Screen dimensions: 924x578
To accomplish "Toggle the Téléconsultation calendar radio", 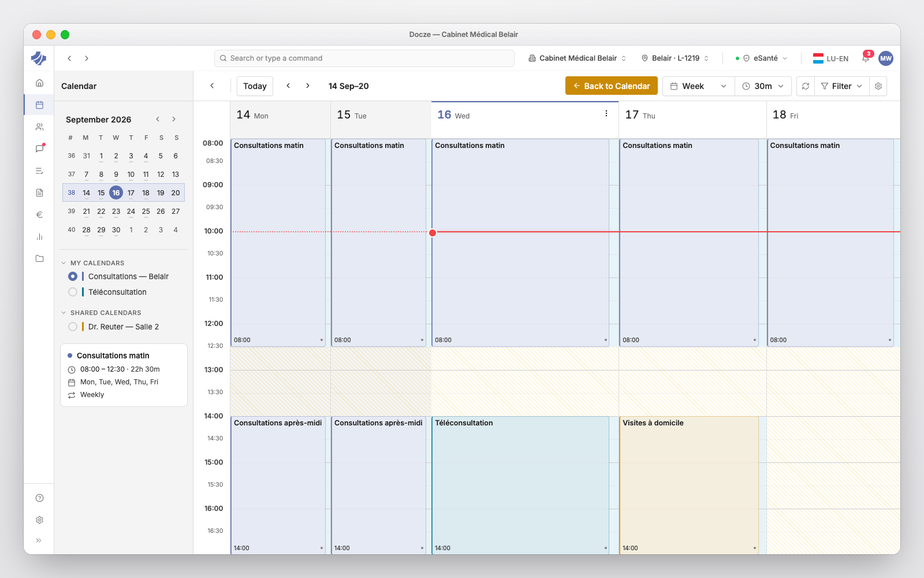I will 73,292.
